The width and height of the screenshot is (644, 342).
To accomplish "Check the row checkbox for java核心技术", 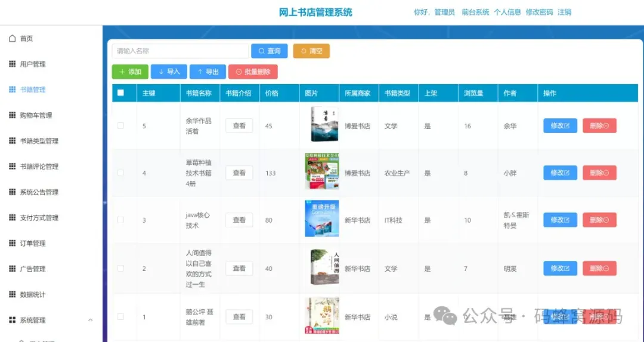I will (120, 220).
